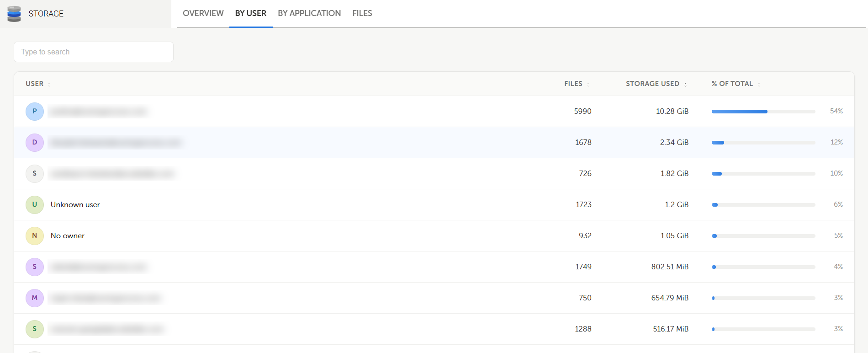Click the 12% usage progress bar
The image size is (868, 353).
tap(763, 143)
